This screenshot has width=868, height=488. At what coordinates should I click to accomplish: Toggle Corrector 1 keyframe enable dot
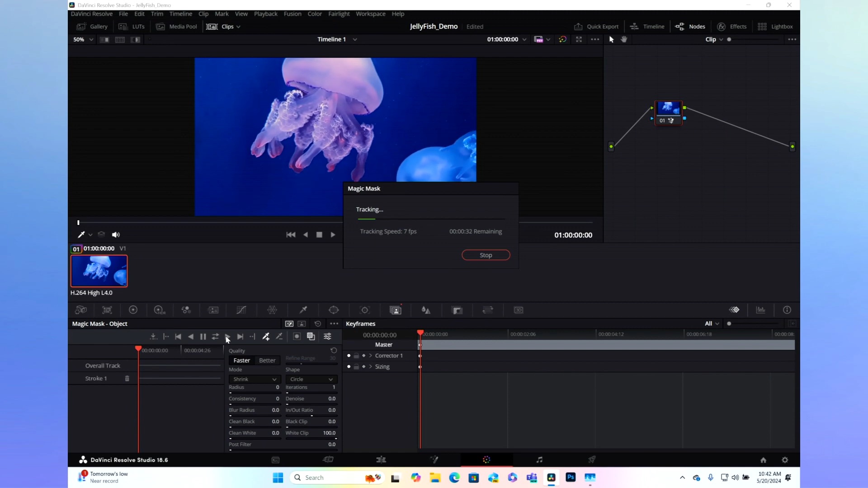coord(349,356)
